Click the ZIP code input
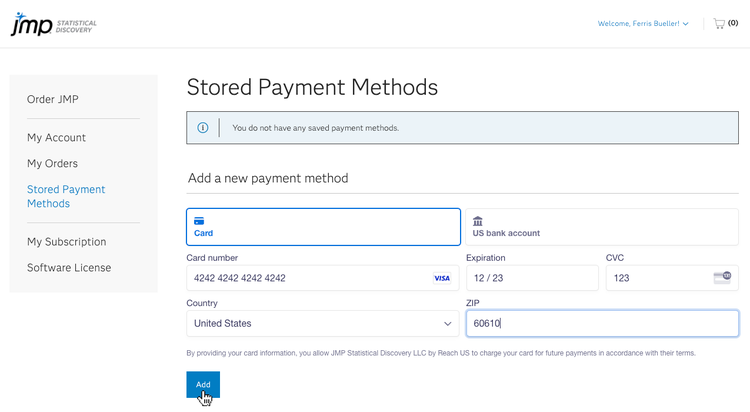Image resolution: width=750 pixels, height=412 pixels. (x=602, y=324)
